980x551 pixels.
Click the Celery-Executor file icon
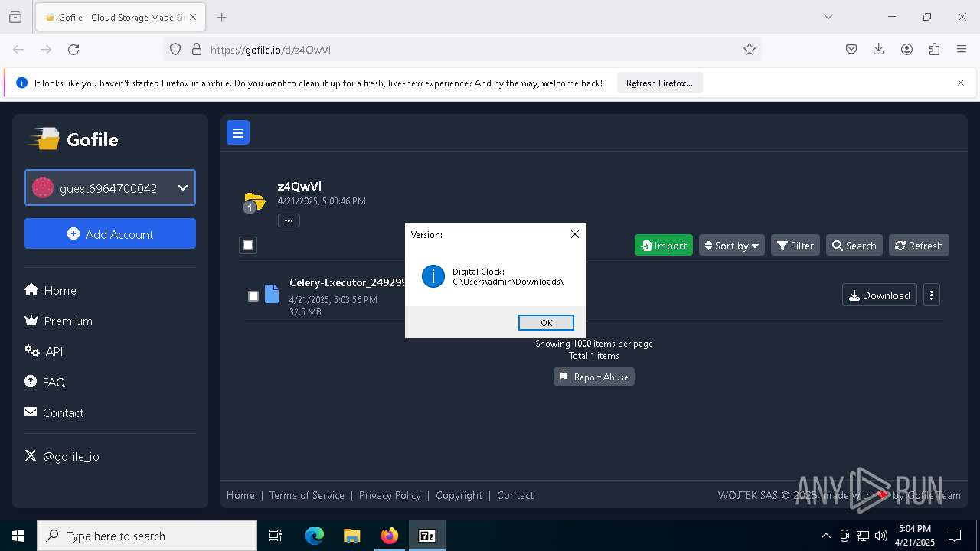click(x=272, y=294)
